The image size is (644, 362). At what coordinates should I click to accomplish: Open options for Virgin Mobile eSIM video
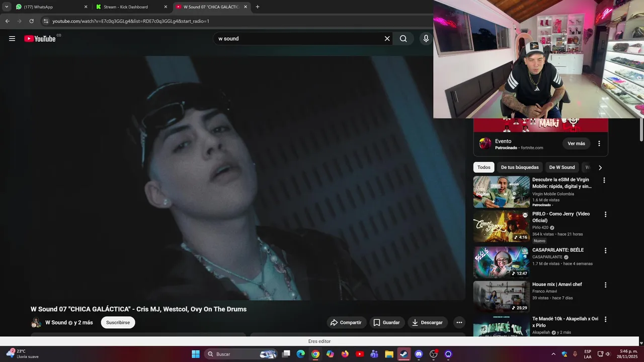tap(604, 180)
